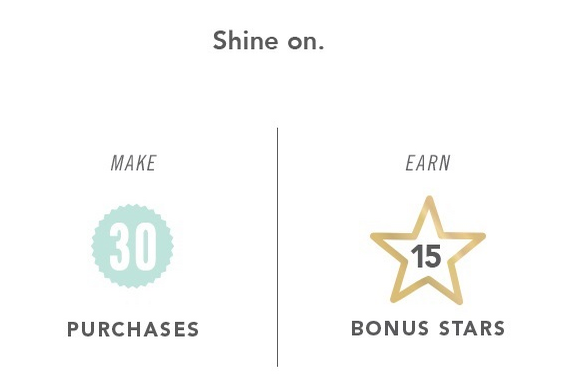
Task: Click the digit 0 inside the teal badge
Action: click(147, 246)
